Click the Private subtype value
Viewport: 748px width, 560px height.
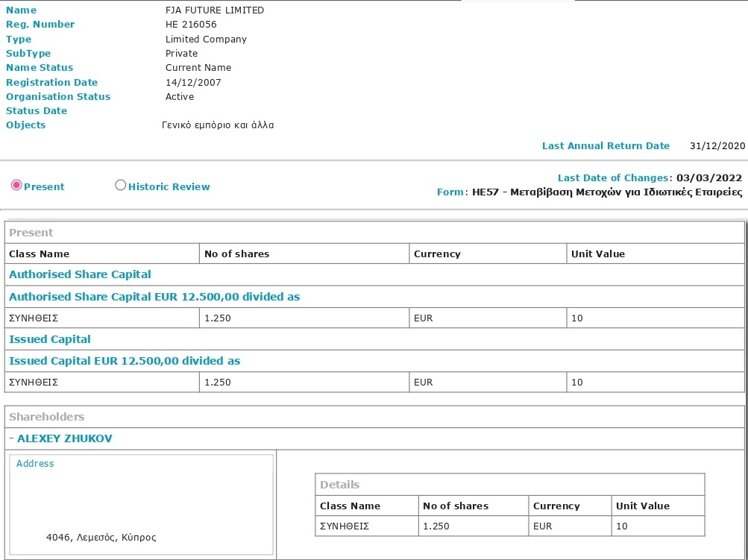pos(181,54)
